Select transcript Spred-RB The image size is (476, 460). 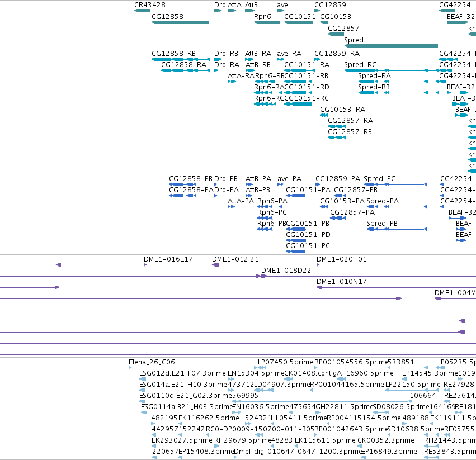[x=399, y=93]
